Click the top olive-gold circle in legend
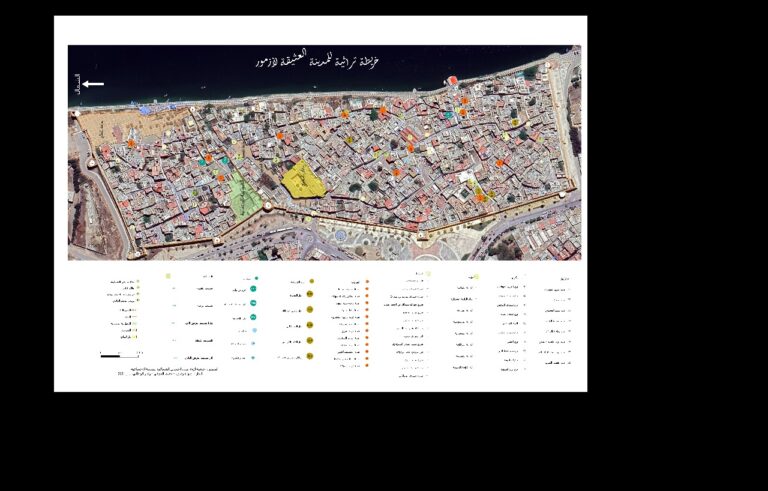768x491 pixels. [x=311, y=282]
